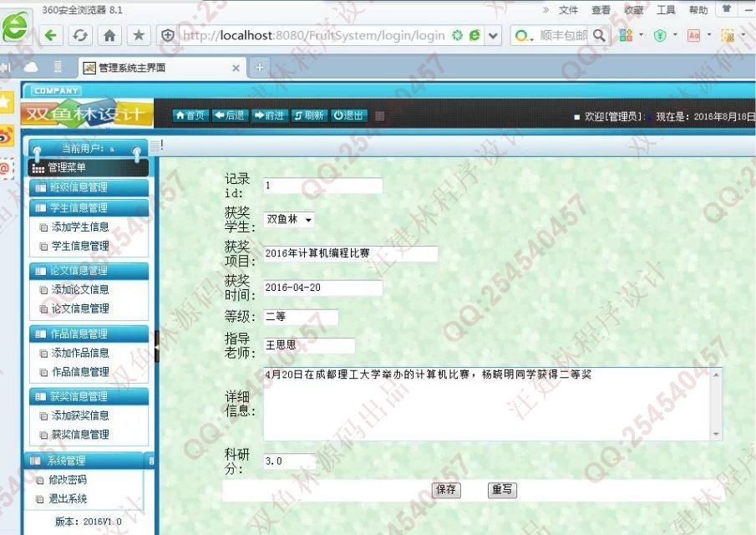This screenshot has height=535, width=756.
Task: Expand the 班级信息管理 menu section
Action: tap(89, 187)
